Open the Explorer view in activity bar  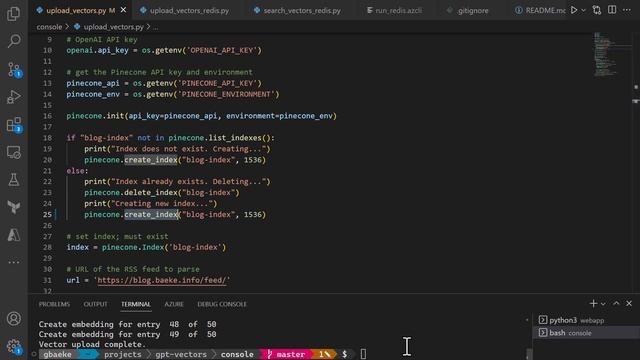pos(14,13)
